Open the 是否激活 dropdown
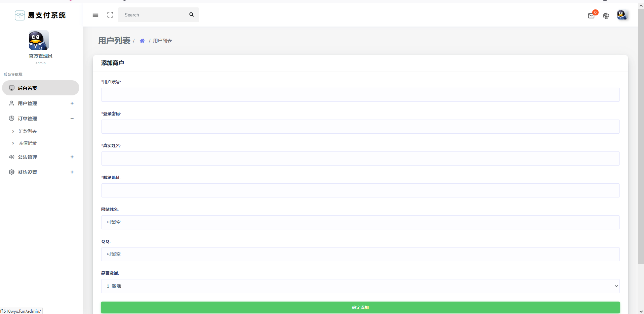 pyautogui.click(x=360, y=286)
